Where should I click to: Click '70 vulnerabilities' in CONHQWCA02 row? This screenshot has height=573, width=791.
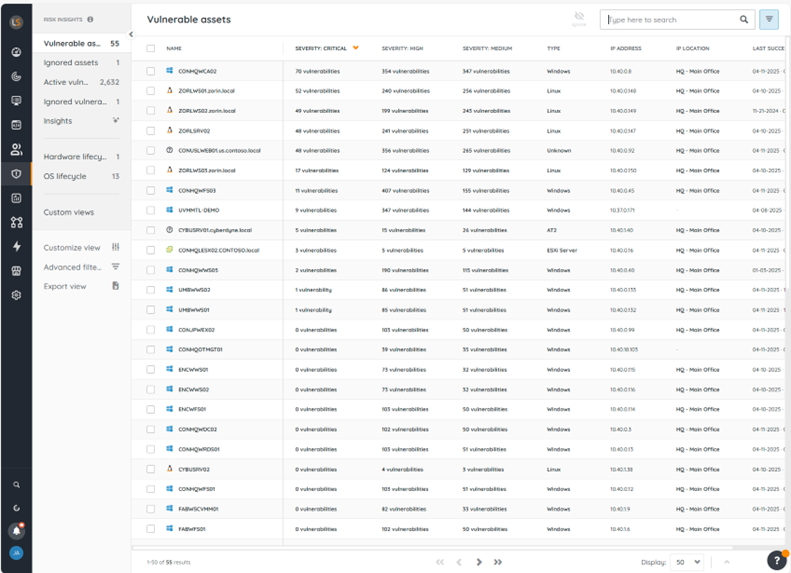[x=317, y=71]
